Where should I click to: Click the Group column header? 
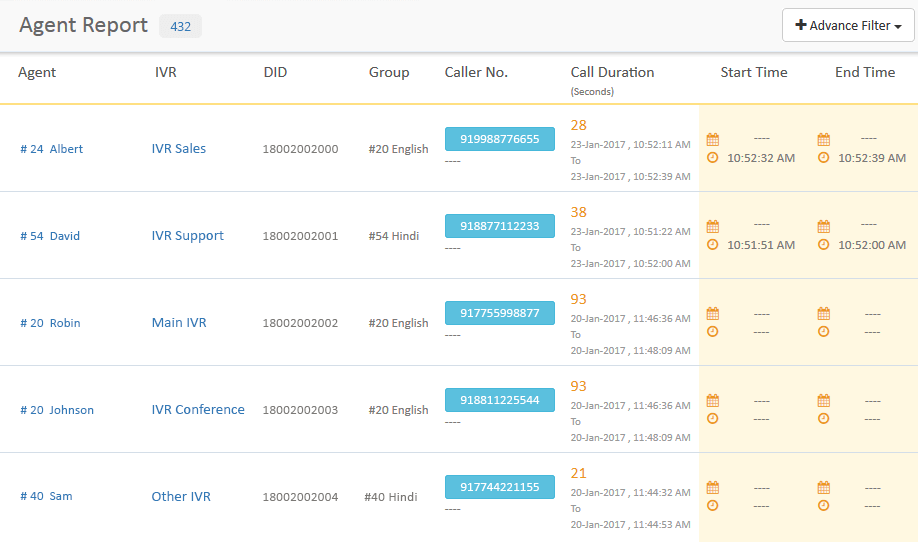point(389,73)
